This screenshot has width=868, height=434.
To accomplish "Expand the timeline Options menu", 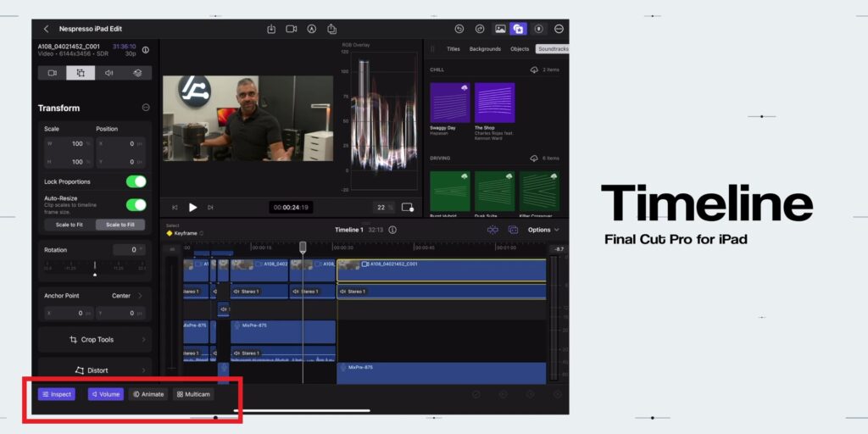I will click(543, 230).
